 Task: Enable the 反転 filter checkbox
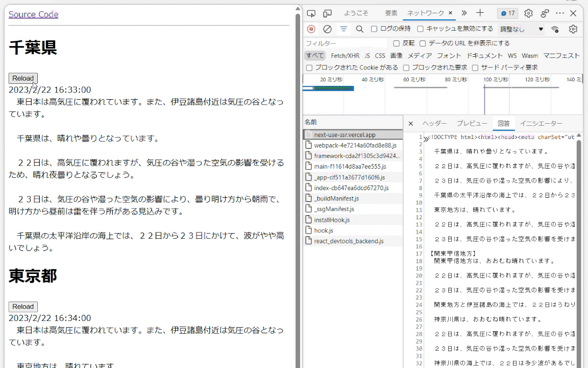coord(397,43)
